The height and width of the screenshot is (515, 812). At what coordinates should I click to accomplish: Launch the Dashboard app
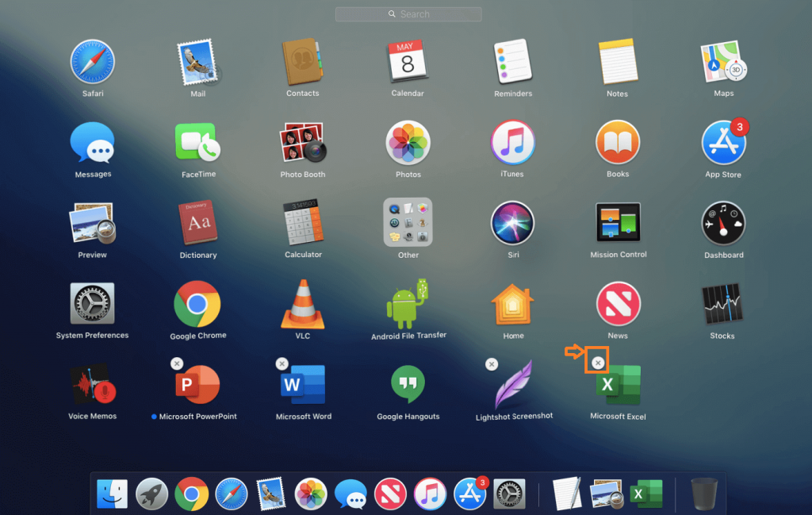723,223
